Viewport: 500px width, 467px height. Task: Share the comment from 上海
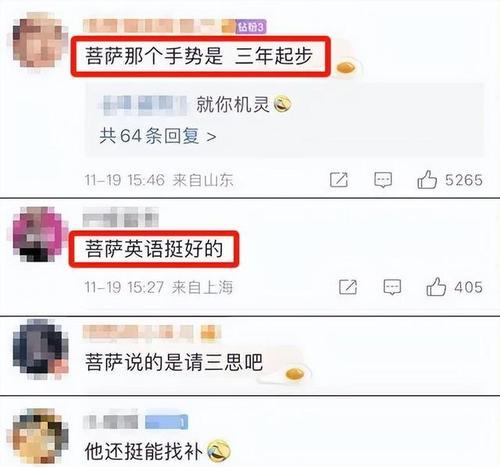tap(348, 287)
